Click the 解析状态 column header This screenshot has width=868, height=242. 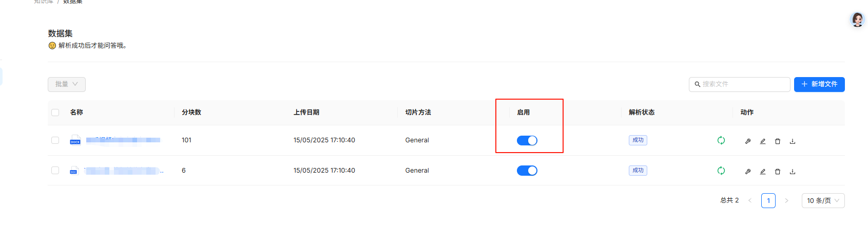(x=642, y=113)
